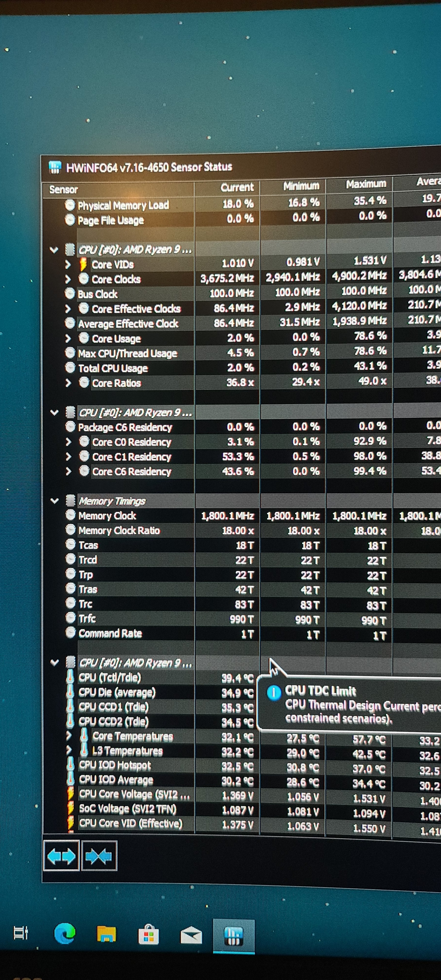The width and height of the screenshot is (441, 980).
Task: Expand the Core Usage row
Action: (69, 338)
